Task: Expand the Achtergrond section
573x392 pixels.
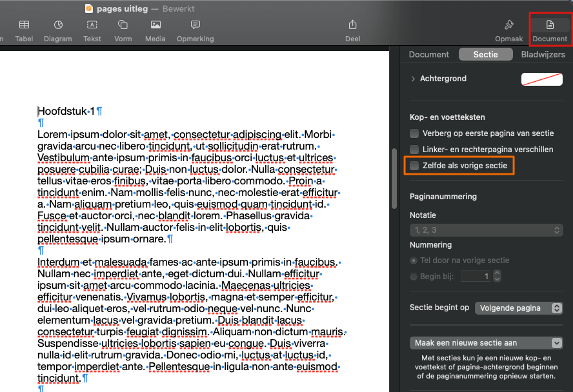Action: point(413,79)
